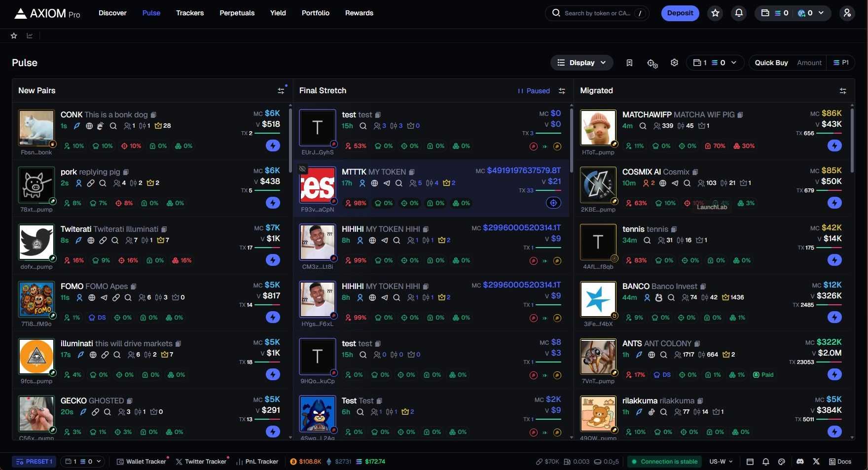Open the user profile settings icon

[x=847, y=13]
